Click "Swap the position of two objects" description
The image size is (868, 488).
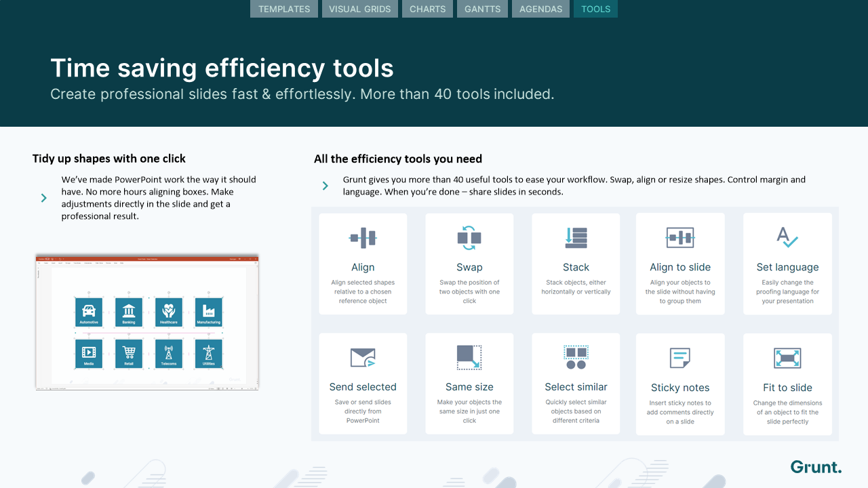pos(469,291)
